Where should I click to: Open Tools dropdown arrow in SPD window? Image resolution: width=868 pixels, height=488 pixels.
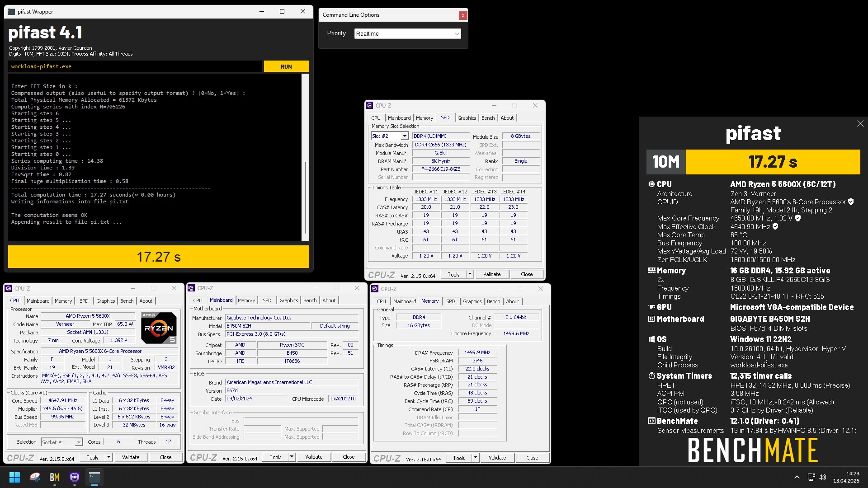coord(470,274)
